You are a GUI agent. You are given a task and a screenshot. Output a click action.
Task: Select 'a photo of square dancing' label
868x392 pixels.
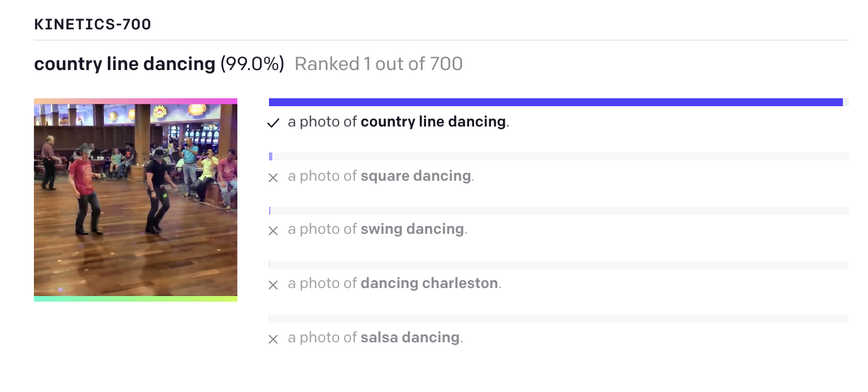tap(381, 176)
